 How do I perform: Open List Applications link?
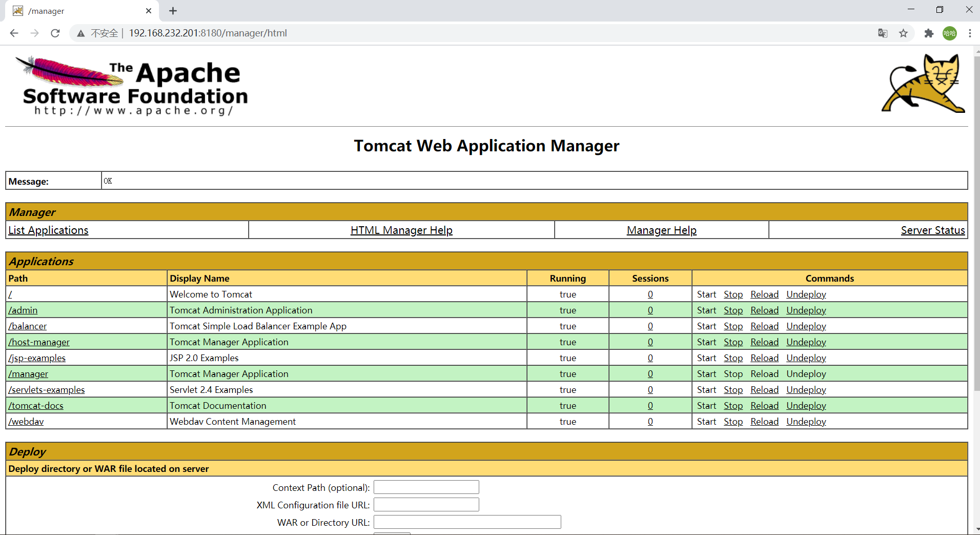pos(48,230)
